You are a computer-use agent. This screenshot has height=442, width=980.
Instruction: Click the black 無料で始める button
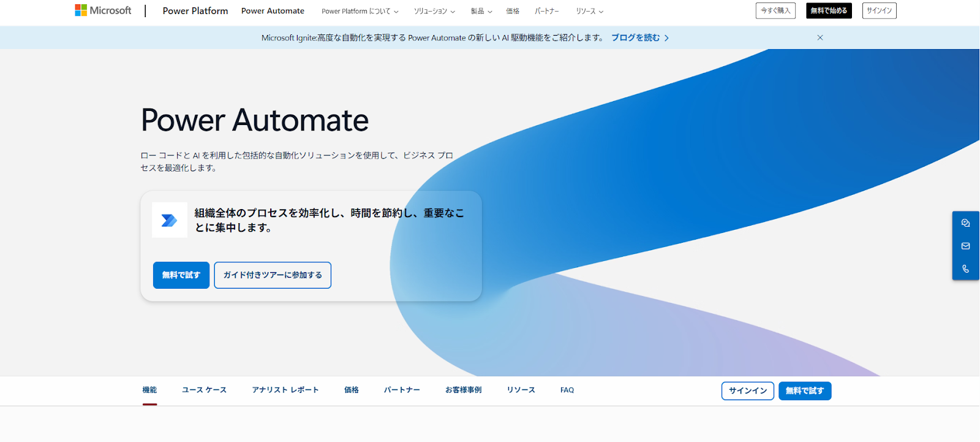[829, 10]
